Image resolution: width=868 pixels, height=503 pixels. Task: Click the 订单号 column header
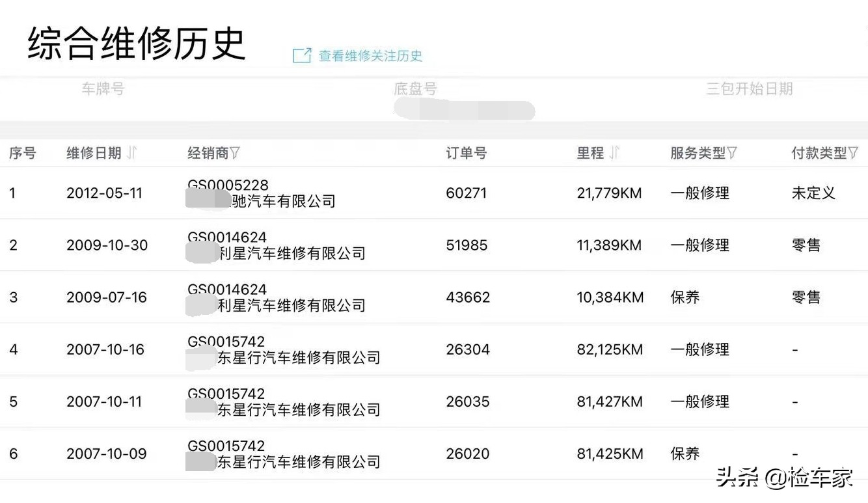click(x=467, y=154)
